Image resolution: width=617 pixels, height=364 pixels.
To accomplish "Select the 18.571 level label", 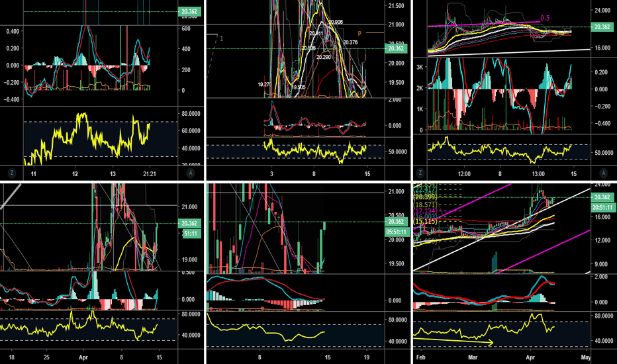I will (425, 205).
